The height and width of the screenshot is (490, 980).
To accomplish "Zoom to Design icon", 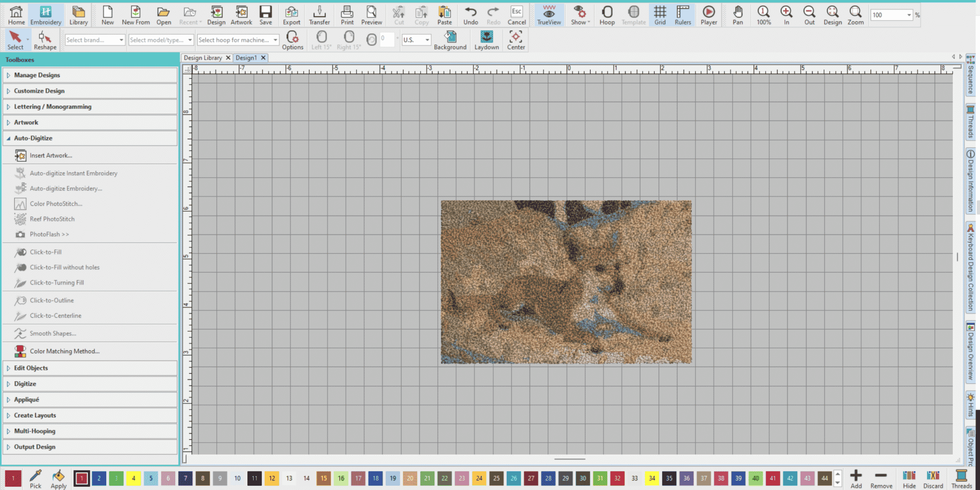I will click(833, 15).
